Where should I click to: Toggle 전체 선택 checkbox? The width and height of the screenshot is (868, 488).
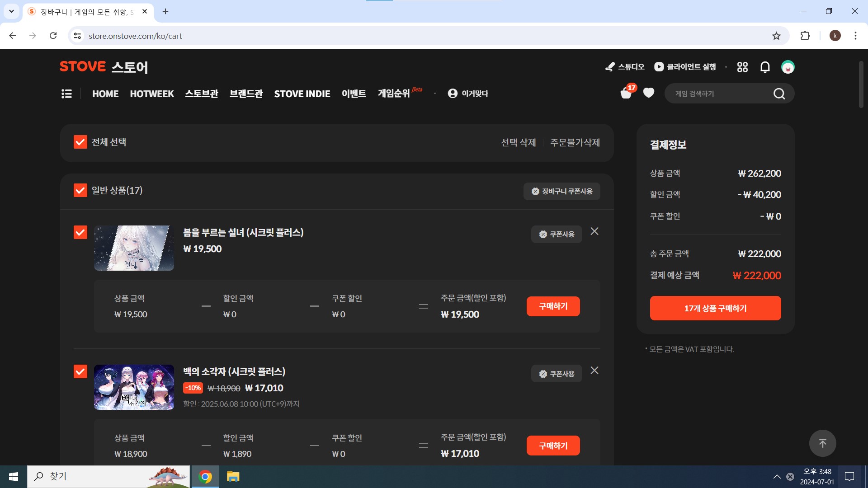coord(80,142)
